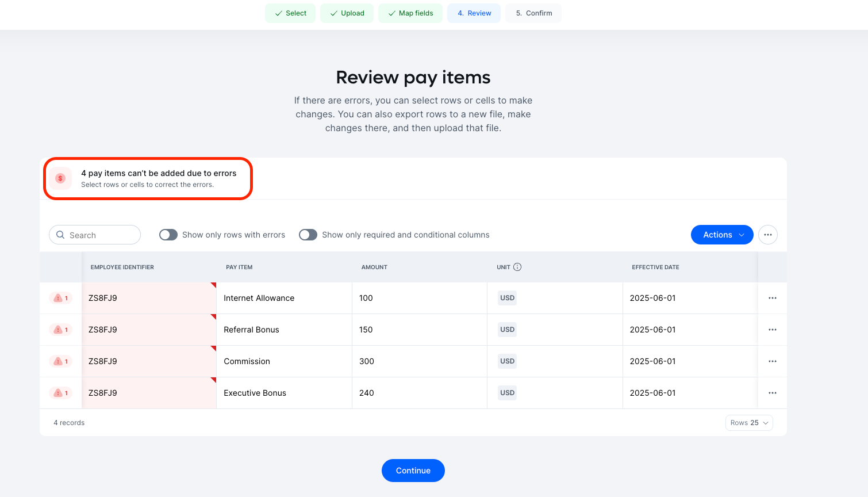Open the 4. Review step
This screenshot has width=868, height=497.
[474, 13]
